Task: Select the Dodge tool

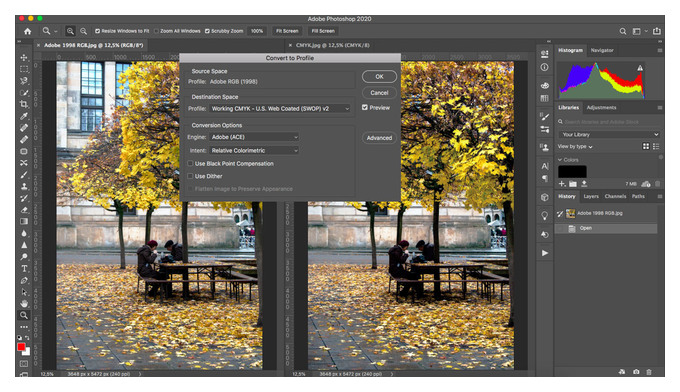Action: point(24,257)
